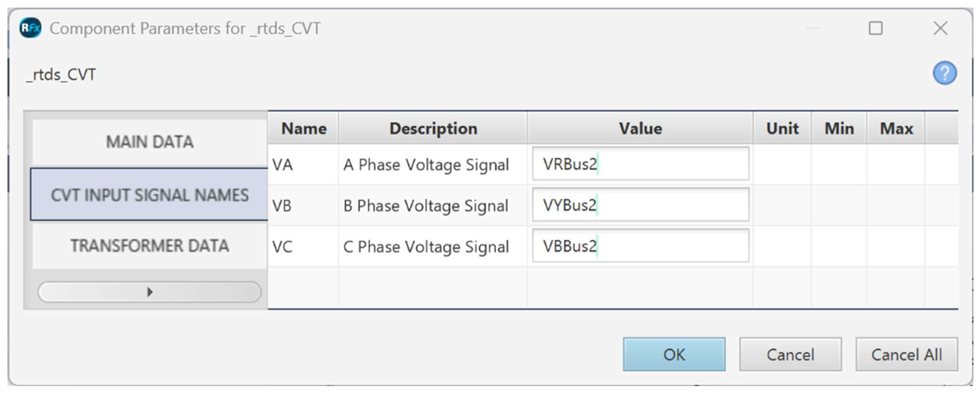Maximize the Component Parameters window
Screen dimensions: 980x393
pyautogui.click(x=875, y=28)
